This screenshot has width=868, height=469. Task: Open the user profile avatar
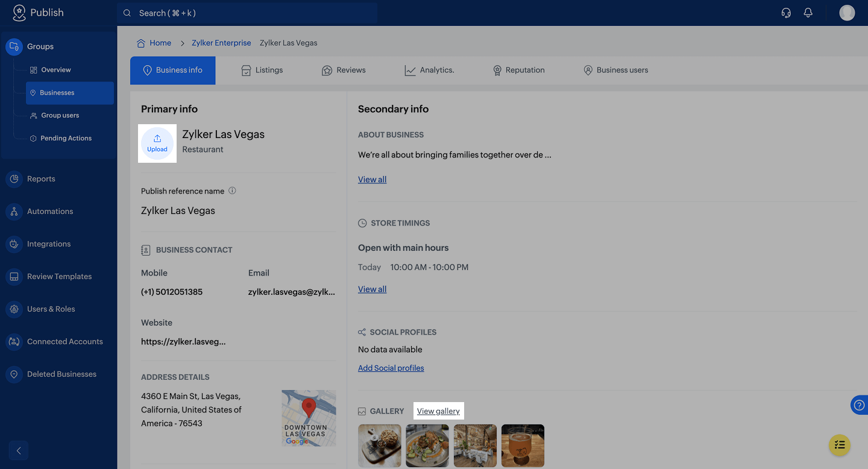click(847, 13)
